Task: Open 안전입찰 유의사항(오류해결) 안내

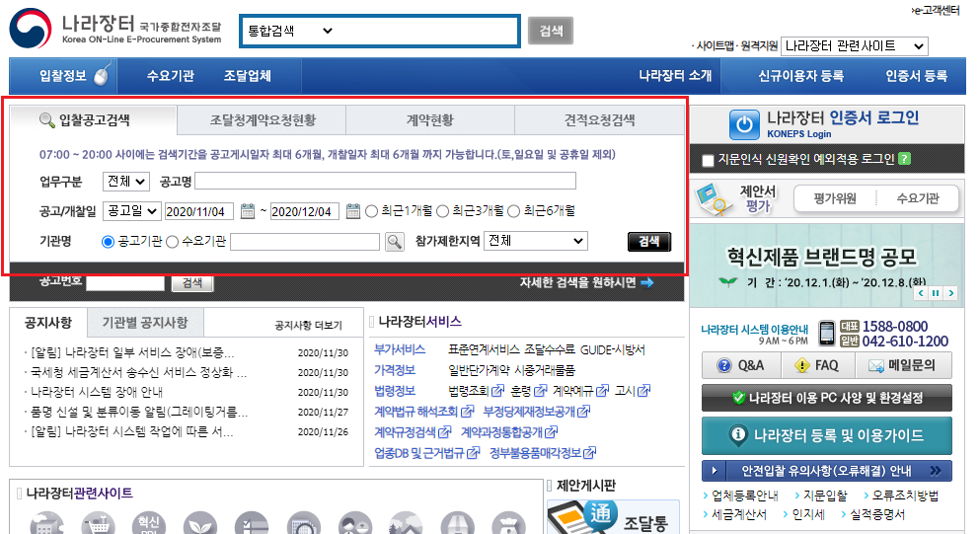Action: click(x=827, y=471)
